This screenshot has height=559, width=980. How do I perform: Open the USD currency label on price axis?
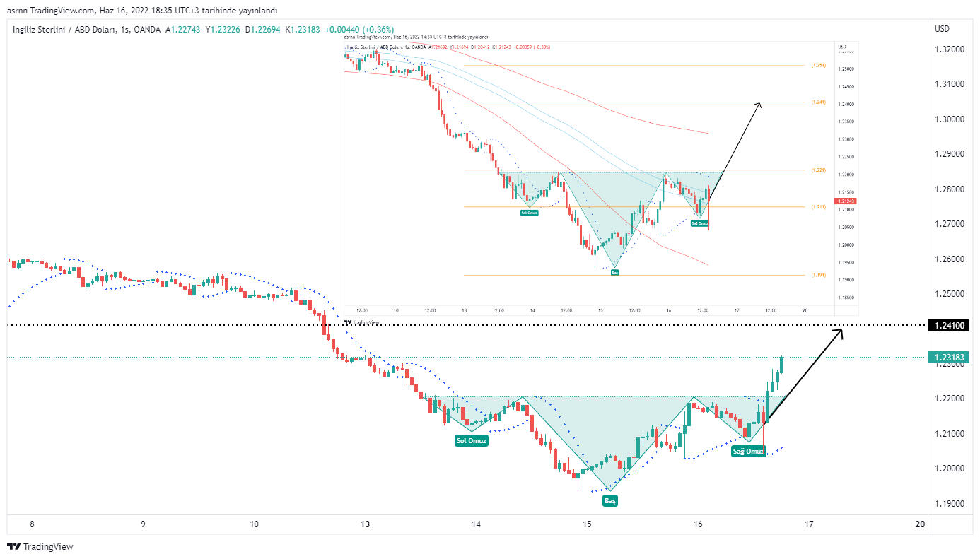pyautogui.click(x=942, y=29)
